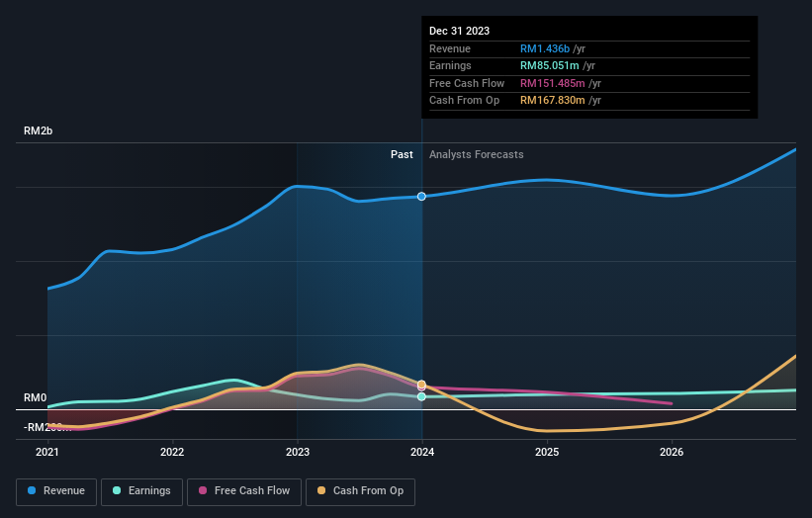This screenshot has height=518, width=812.
Task: Click the Analysts Forecasts label
Action: 477,154
